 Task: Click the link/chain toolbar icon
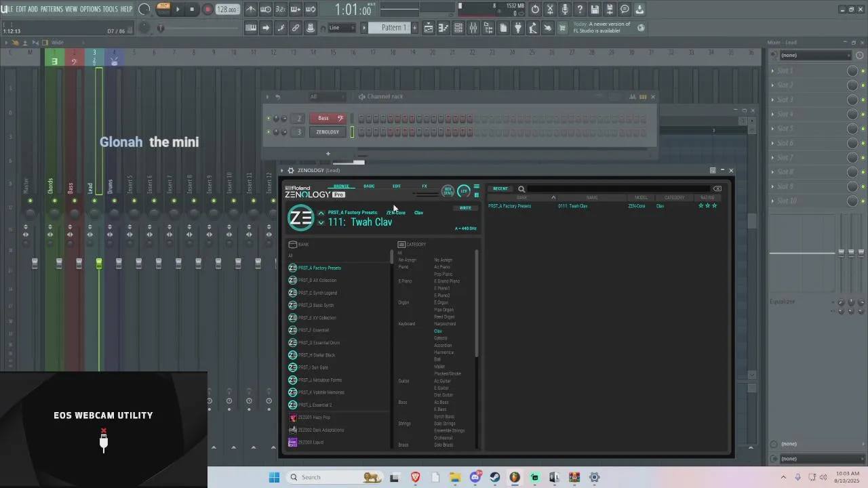coord(296,28)
